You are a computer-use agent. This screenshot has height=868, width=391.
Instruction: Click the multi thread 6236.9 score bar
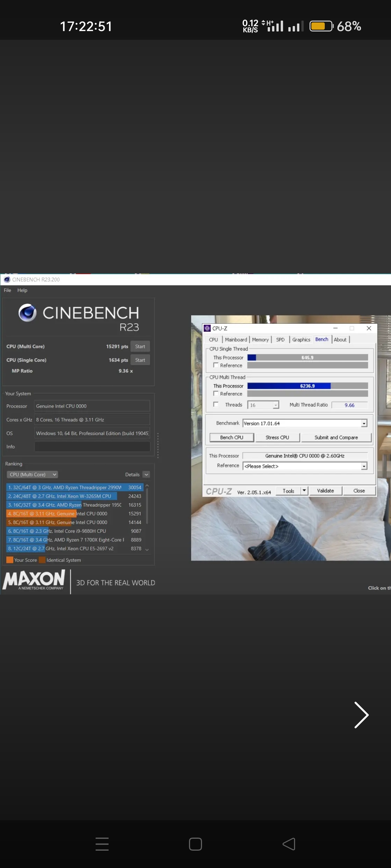pyautogui.click(x=308, y=386)
